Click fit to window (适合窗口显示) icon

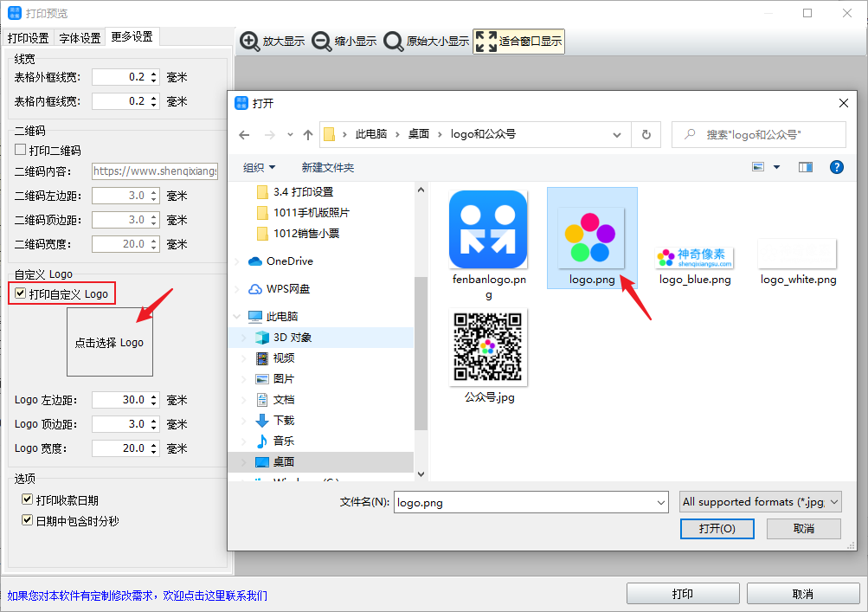pos(486,41)
